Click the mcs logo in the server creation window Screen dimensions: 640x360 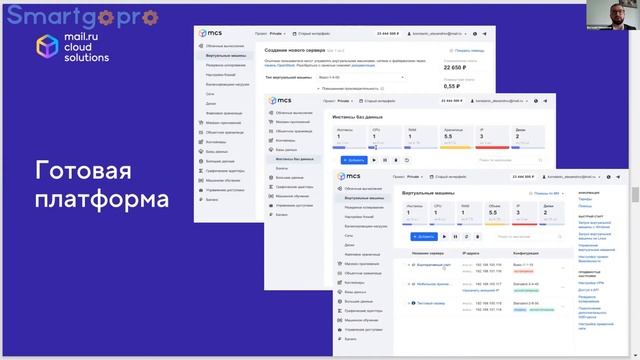(x=210, y=33)
